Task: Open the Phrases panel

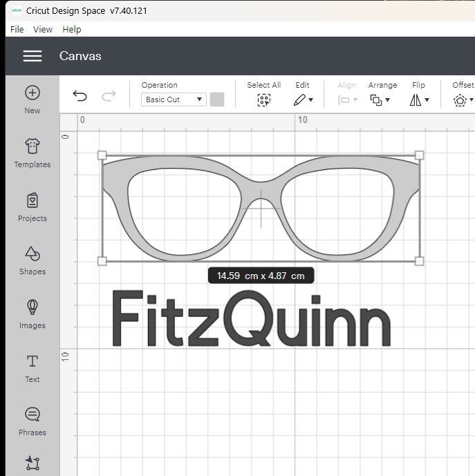Action: (x=32, y=415)
